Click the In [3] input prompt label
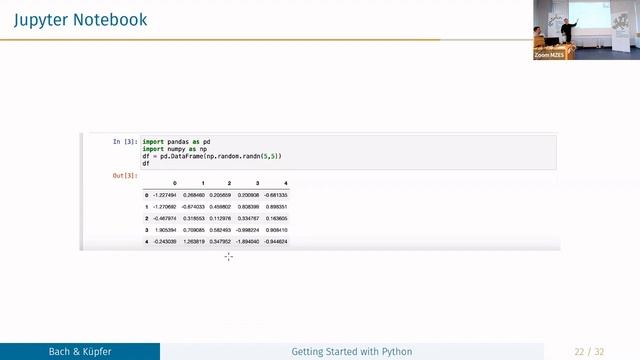The height and width of the screenshot is (360, 640). [125, 142]
